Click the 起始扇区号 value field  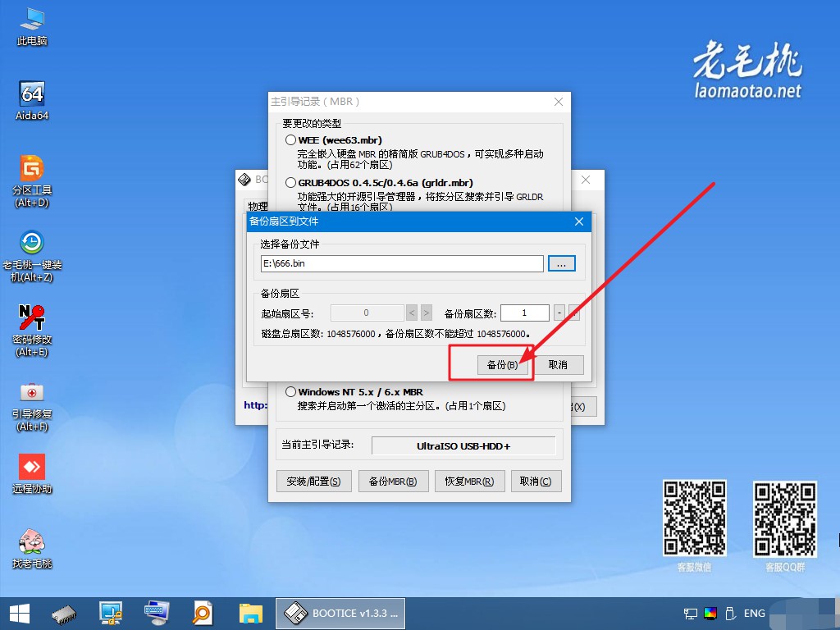(x=367, y=313)
